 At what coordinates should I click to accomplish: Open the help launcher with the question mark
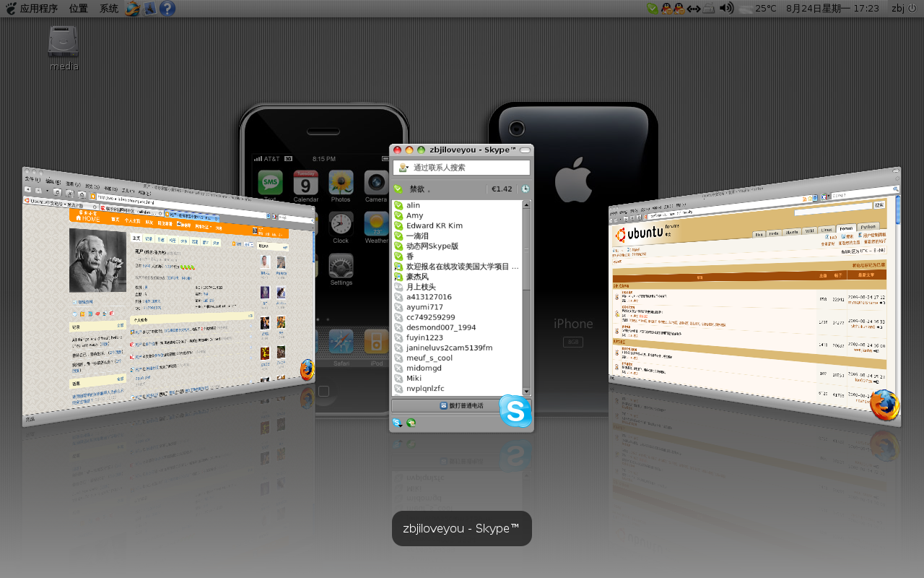click(x=167, y=9)
